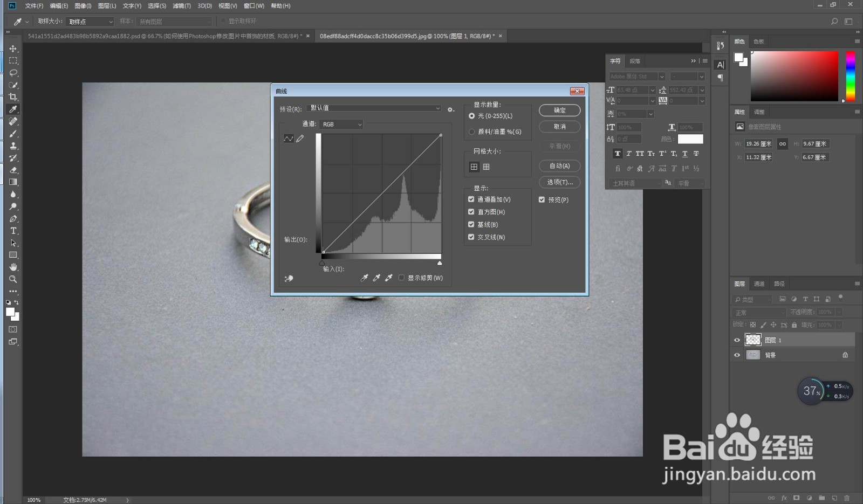Click the 自动(A) button in Curves
The image size is (863, 504).
click(559, 165)
